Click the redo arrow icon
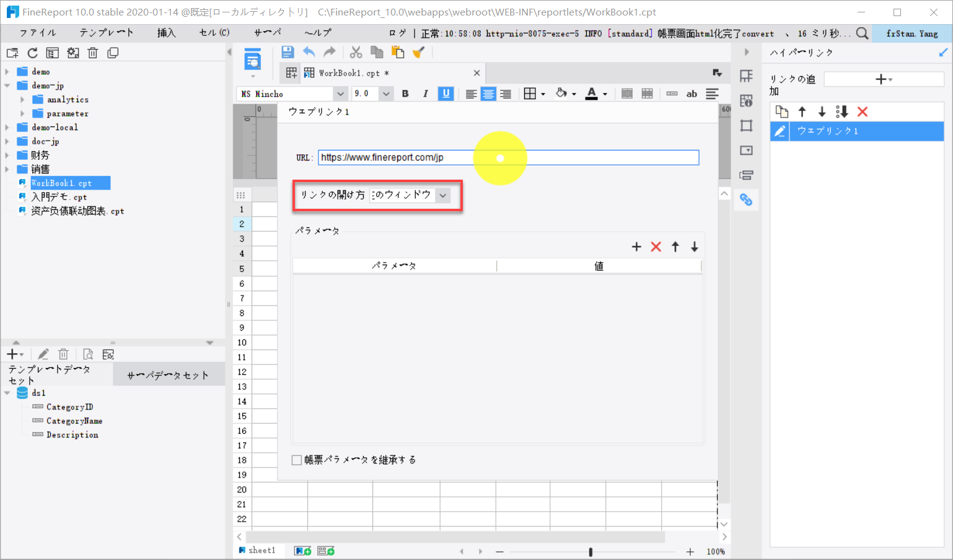The image size is (953, 560). click(x=330, y=52)
